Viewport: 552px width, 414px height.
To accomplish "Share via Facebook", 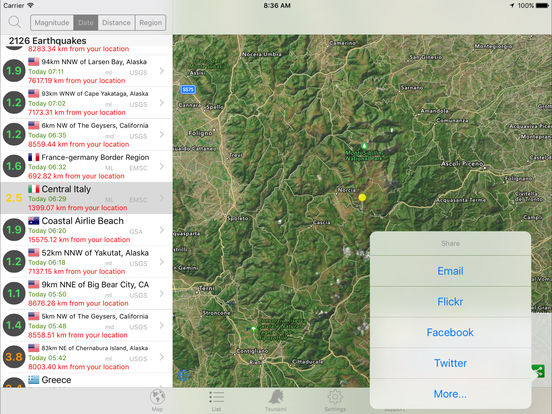I will pyautogui.click(x=450, y=332).
